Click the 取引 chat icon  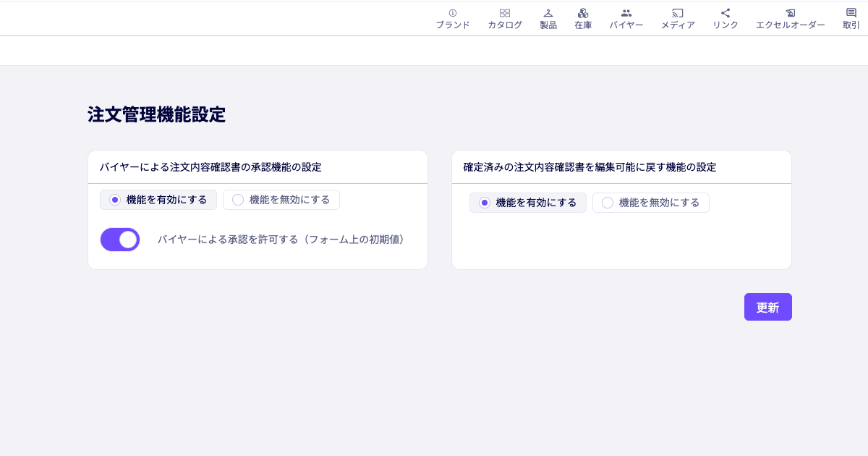tap(851, 13)
